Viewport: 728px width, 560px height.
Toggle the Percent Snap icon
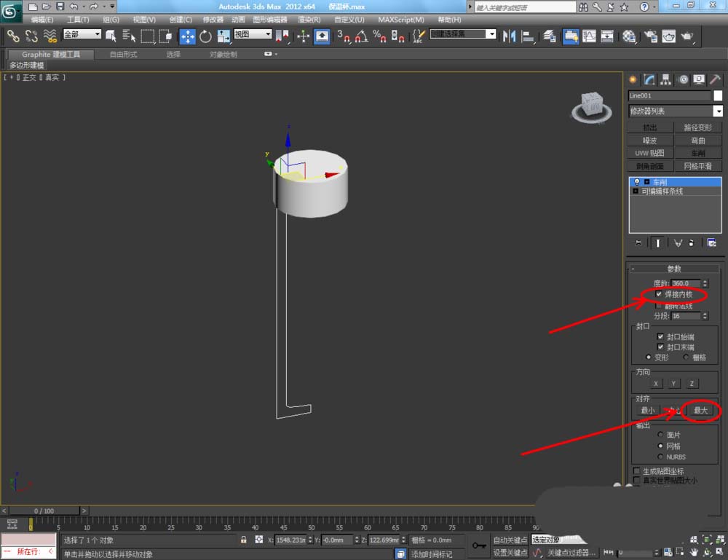point(379,36)
